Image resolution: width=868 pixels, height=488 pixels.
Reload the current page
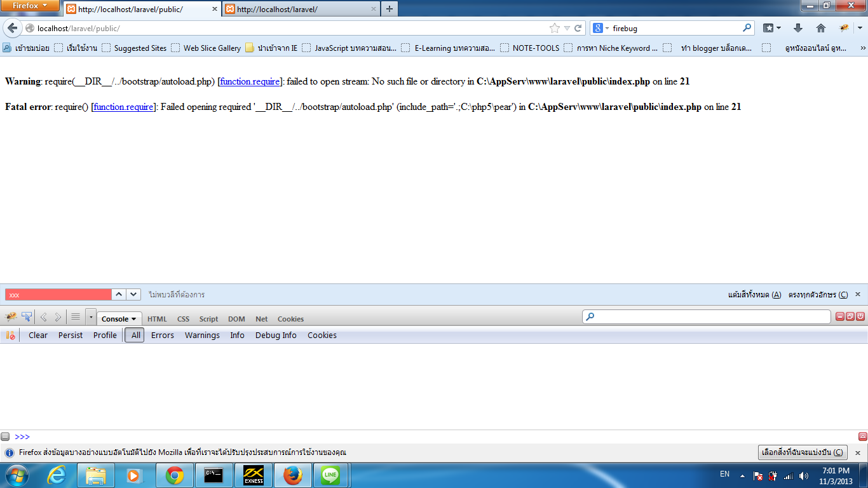578,28
